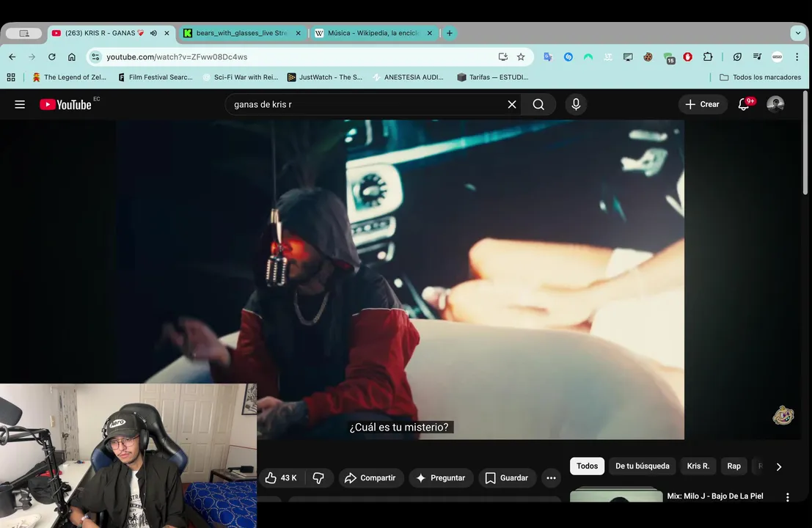Open Mix: Milo J - Bajo De La Piel
Viewport: 812px width, 528px height.
pos(715,496)
